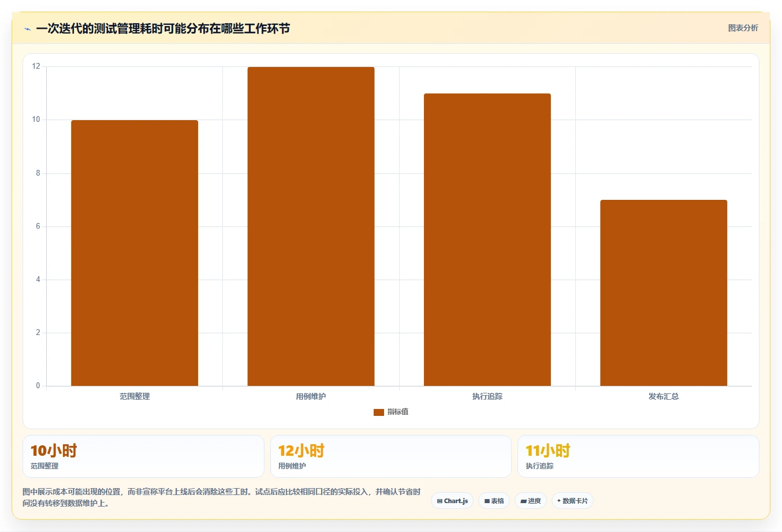Viewport: 782px width, 532px height.
Task: Click the 用例维护 caption under 12小时
Action: (x=292, y=466)
